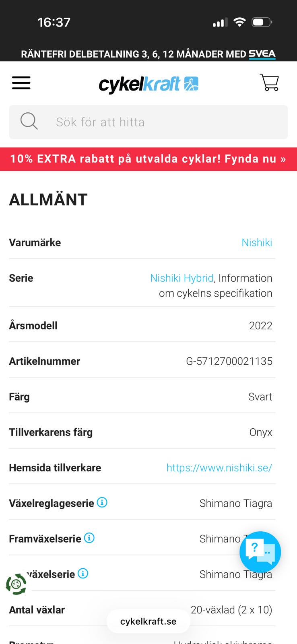Tap the ALLMÄNT section heading
The image size is (297, 644).
pyautogui.click(x=48, y=200)
